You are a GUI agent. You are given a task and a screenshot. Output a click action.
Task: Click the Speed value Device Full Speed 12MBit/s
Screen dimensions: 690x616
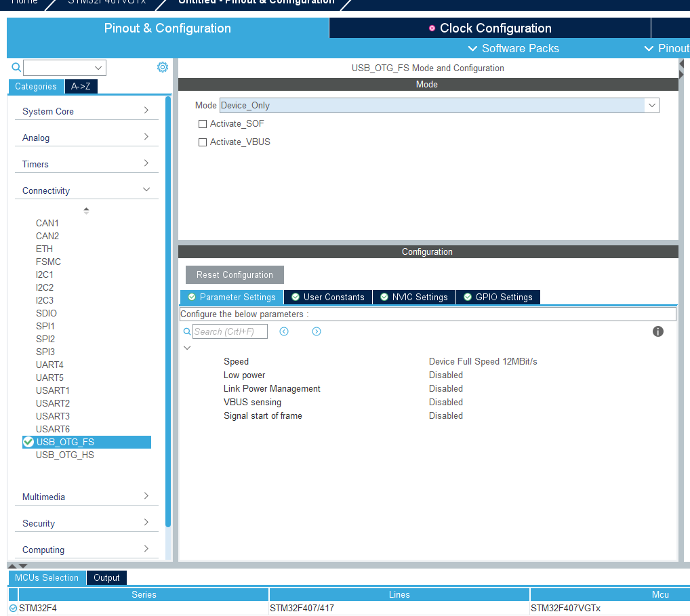(x=483, y=361)
